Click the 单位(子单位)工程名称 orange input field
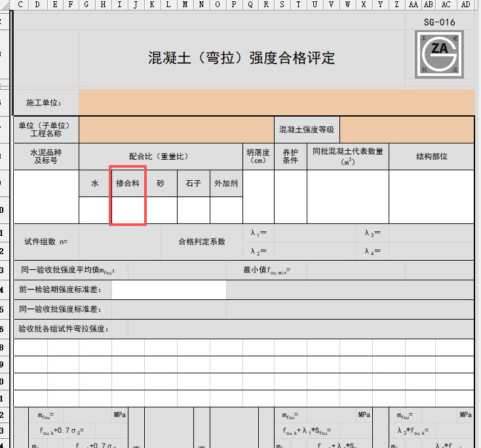The width and height of the screenshot is (481, 448). [x=176, y=130]
